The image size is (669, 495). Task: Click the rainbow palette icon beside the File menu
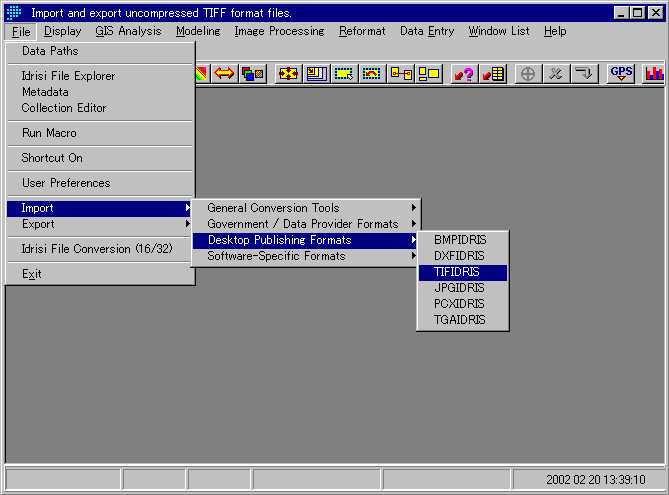(202, 74)
